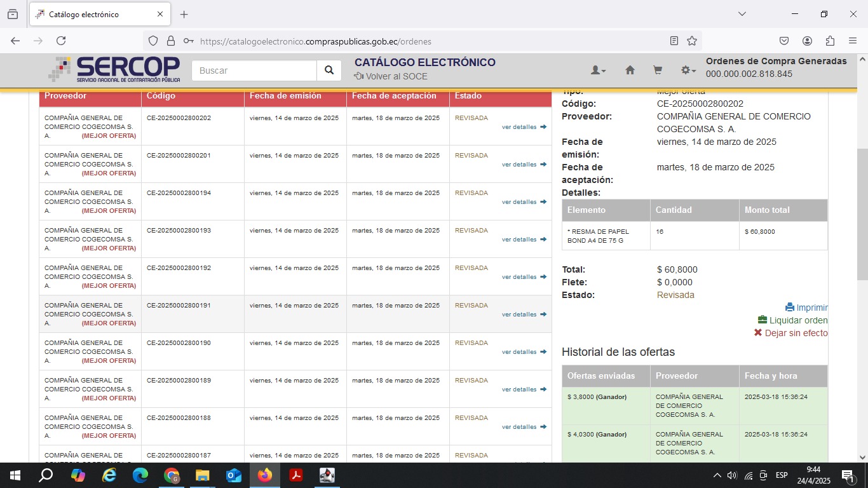
Task: Click Dejar sin efecto option
Action: [x=790, y=333]
